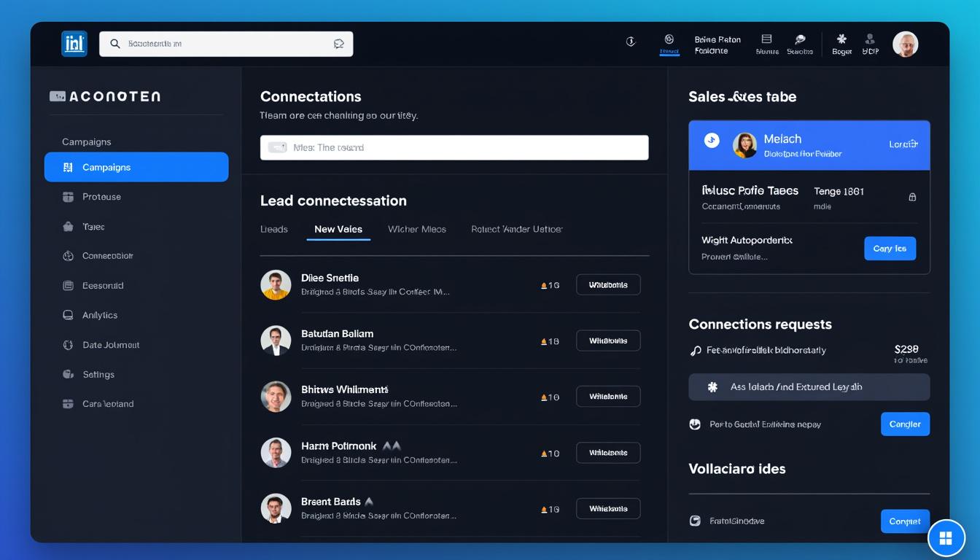The width and height of the screenshot is (980, 560).
Task: Switch to the Wicher Mieos tab
Action: (416, 229)
